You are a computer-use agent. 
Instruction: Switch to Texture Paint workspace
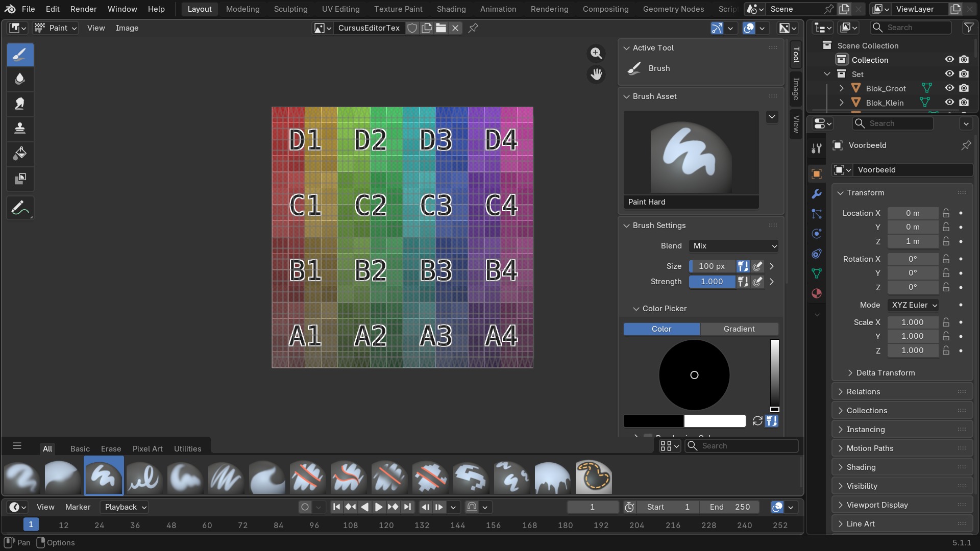point(398,9)
